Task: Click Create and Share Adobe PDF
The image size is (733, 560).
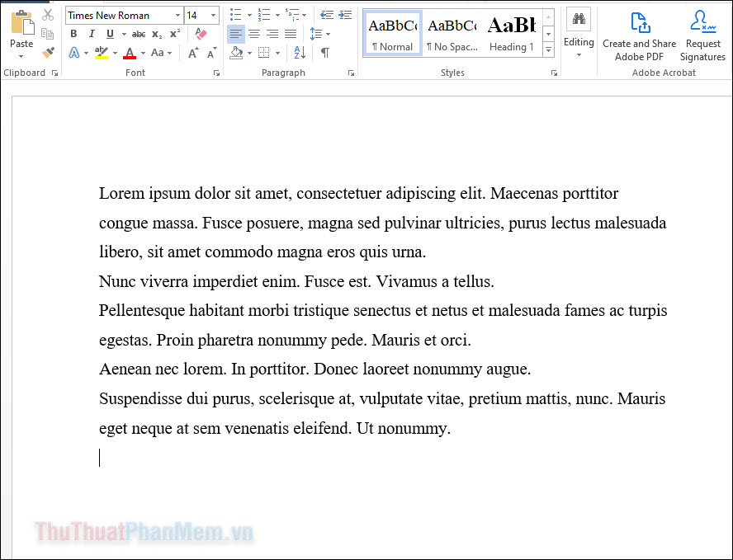Action: (x=639, y=36)
